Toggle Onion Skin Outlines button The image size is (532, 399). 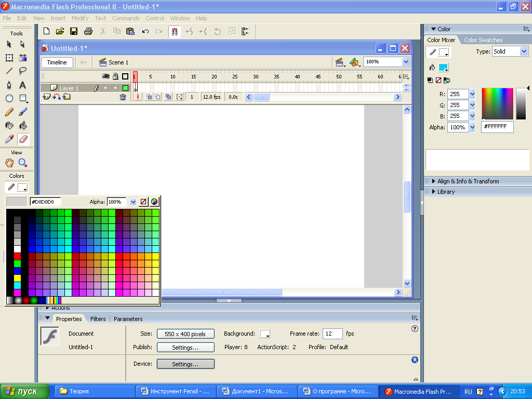click(158, 97)
